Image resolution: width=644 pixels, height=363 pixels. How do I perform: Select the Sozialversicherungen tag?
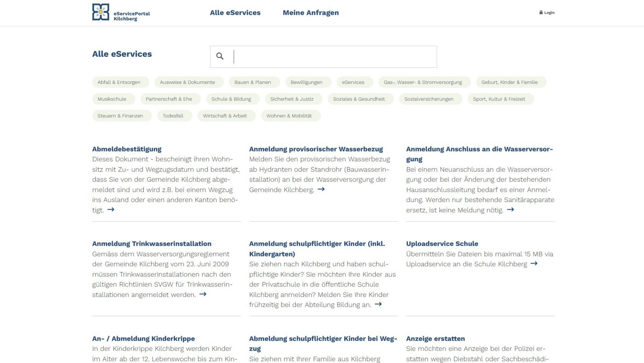[x=430, y=99]
